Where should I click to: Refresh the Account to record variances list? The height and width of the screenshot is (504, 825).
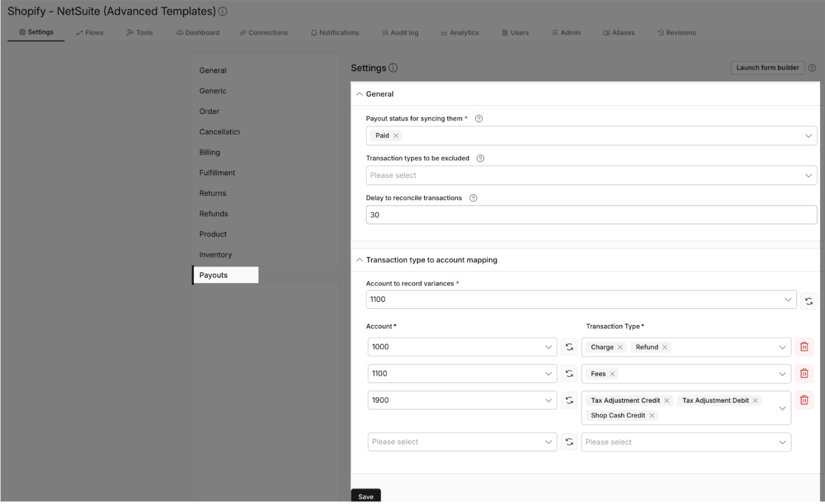point(809,301)
